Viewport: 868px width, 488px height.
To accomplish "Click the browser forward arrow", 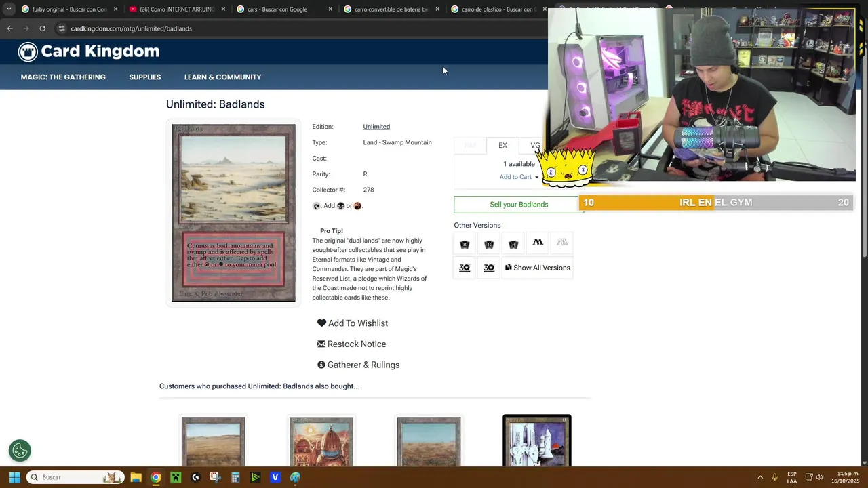I will 26,28.
